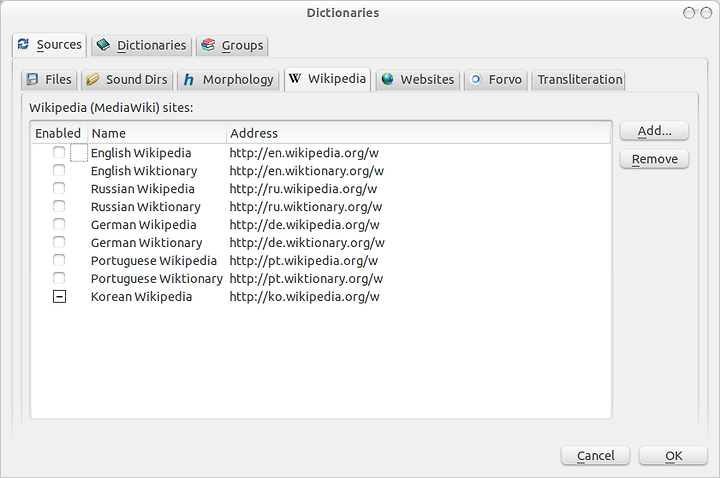Click the Groups tab stacked books icon
The width and height of the screenshot is (720, 478).
pos(208,45)
